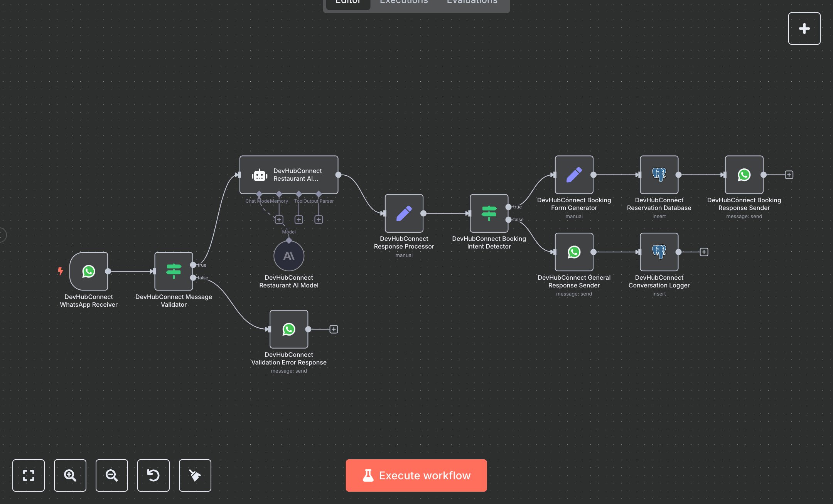Open the Restaurant AI agent node
This screenshot has height=504, width=833.
288,175
